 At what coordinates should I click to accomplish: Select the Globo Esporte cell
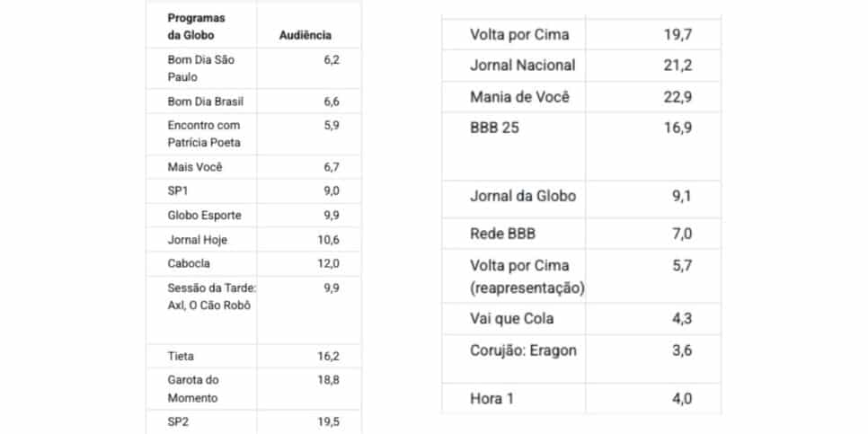204,216
